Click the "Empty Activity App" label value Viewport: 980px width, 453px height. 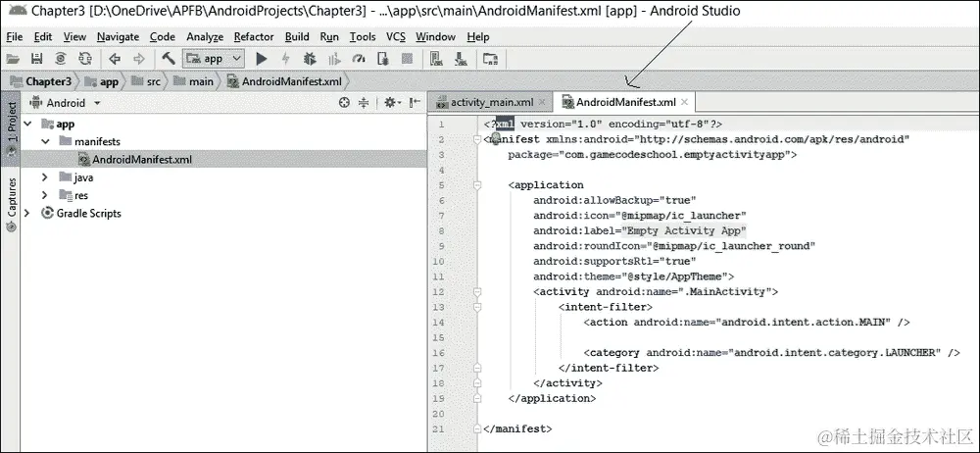point(684,230)
